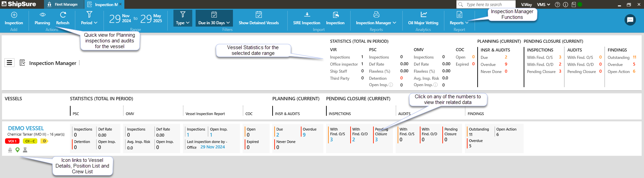Restore down the ShipSure window
This screenshot has width=644, height=178.
click(x=629, y=5)
